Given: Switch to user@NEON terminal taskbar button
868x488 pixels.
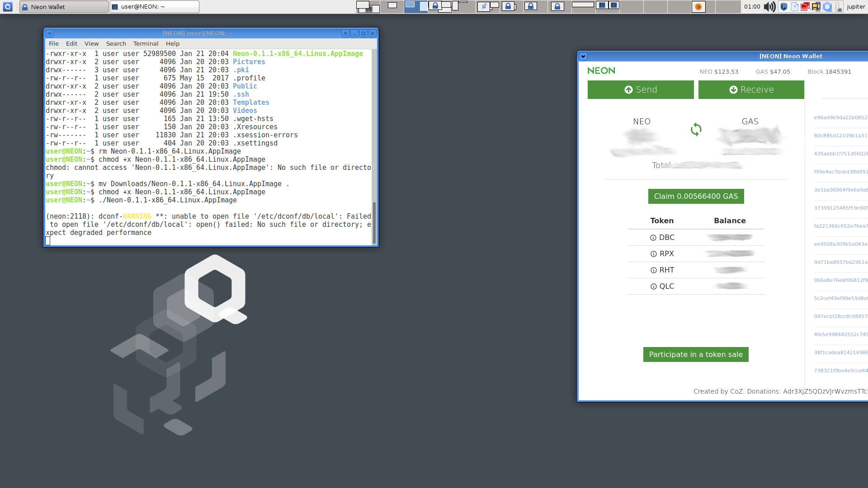Looking at the screenshot, I should pyautogui.click(x=154, y=7).
